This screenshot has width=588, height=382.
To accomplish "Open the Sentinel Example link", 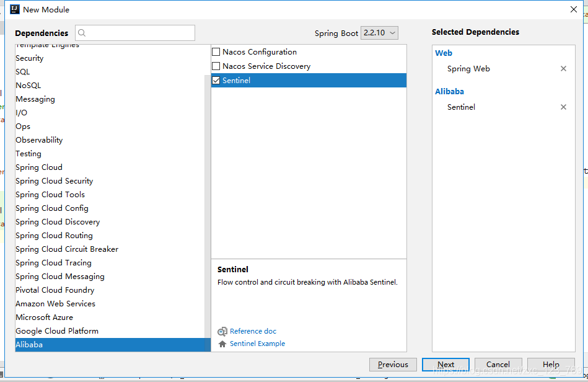I will coord(257,344).
